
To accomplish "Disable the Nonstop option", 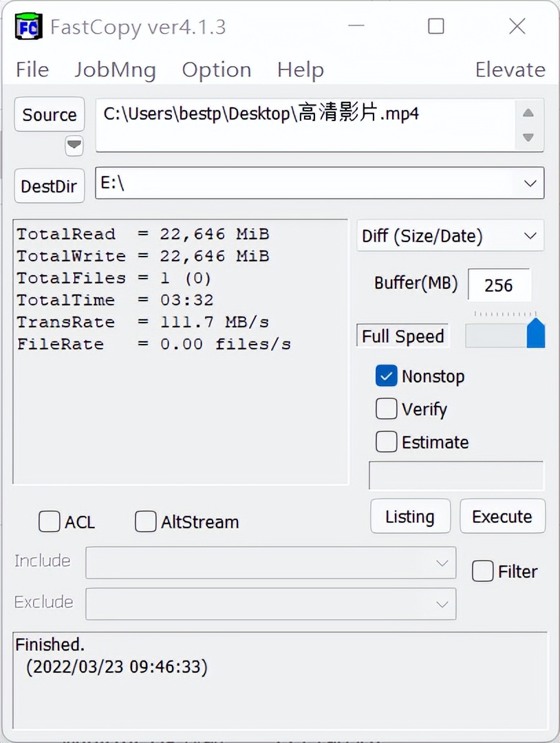I will coord(386,376).
